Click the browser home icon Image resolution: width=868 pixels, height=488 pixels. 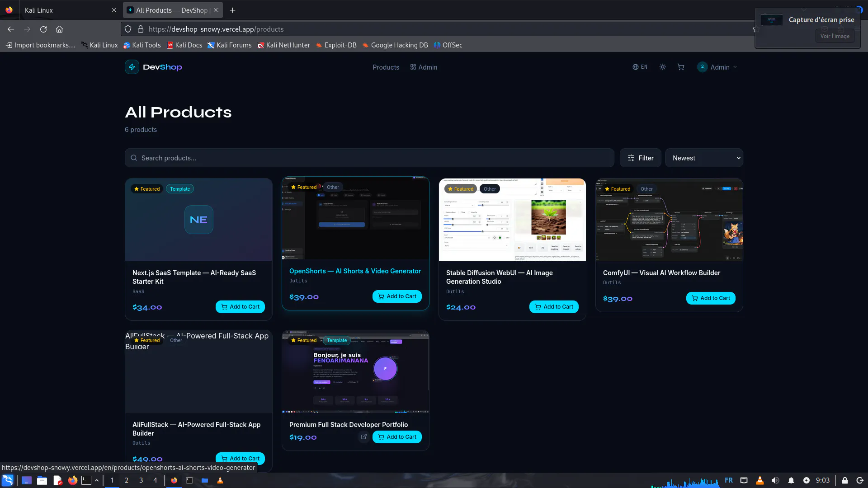59,29
